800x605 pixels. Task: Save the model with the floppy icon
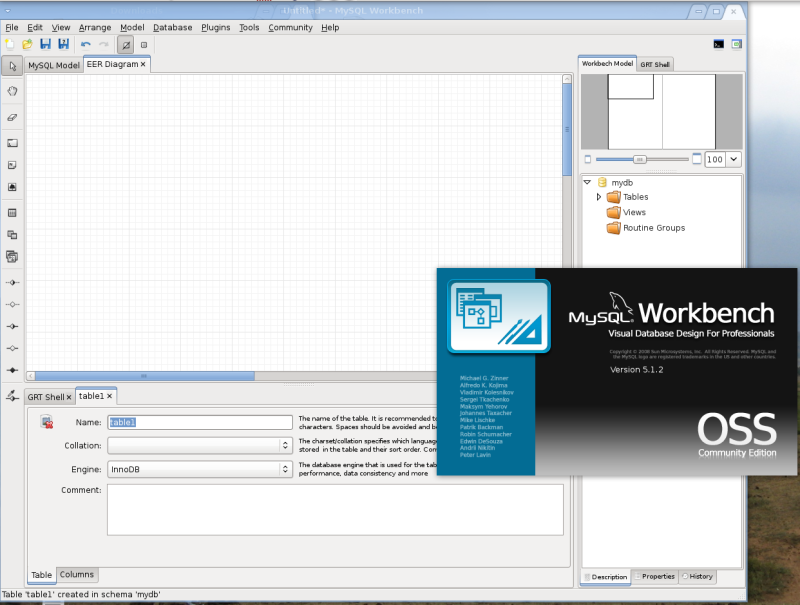[45, 44]
